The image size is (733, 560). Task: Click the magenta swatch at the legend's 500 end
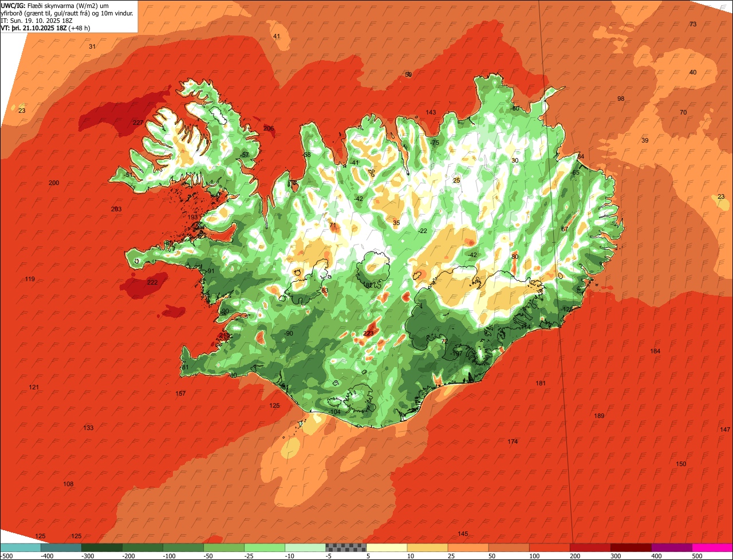pyautogui.click(x=712, y=547)
